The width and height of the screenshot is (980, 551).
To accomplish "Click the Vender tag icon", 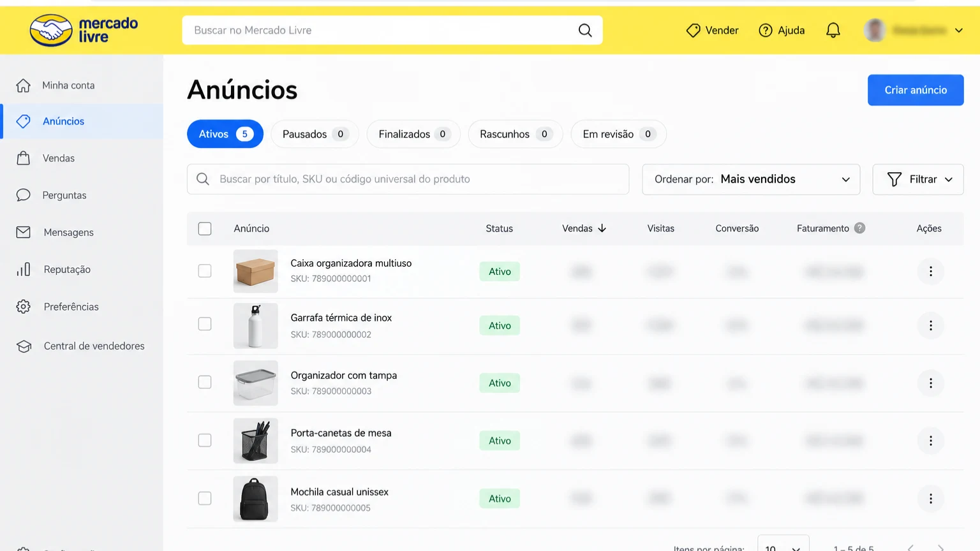I will click(693, 30).
